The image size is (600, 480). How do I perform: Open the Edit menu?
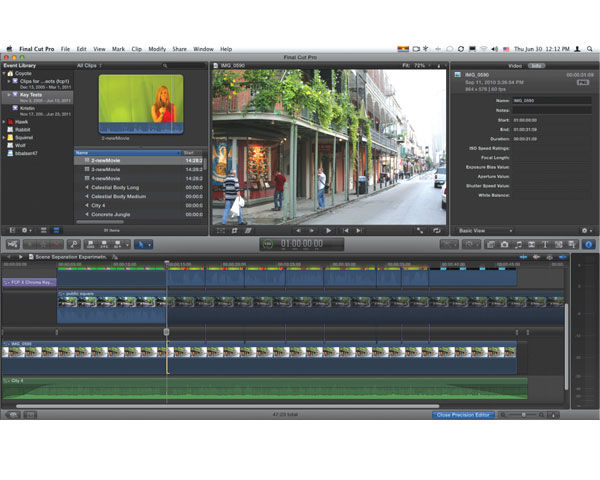tap(81, 49)
